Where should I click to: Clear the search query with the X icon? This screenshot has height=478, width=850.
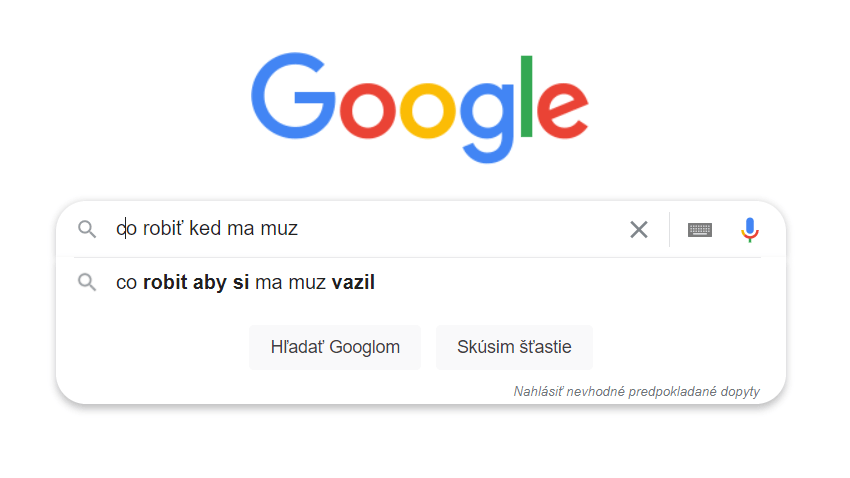tap(639, 229)
